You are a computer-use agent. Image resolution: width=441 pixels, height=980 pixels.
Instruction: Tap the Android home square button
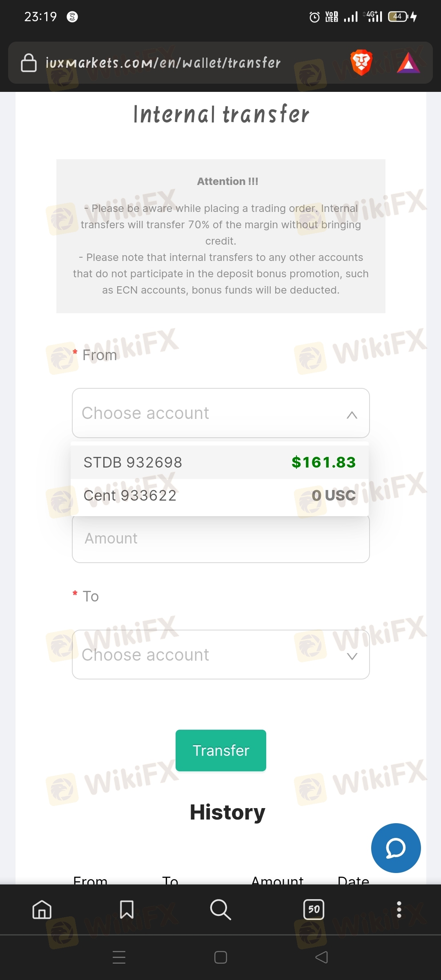(220, 957)
